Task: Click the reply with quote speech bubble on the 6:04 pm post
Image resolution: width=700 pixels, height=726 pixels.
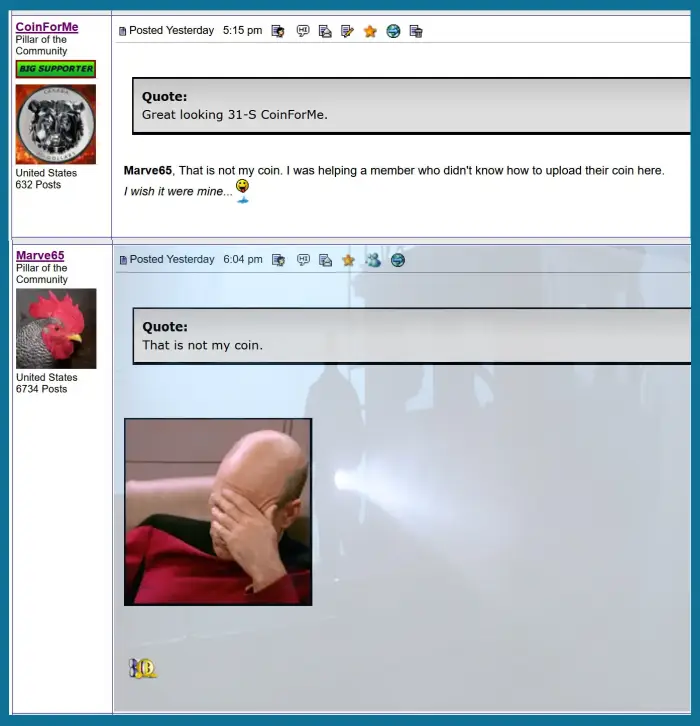Action: click(303, 260)
